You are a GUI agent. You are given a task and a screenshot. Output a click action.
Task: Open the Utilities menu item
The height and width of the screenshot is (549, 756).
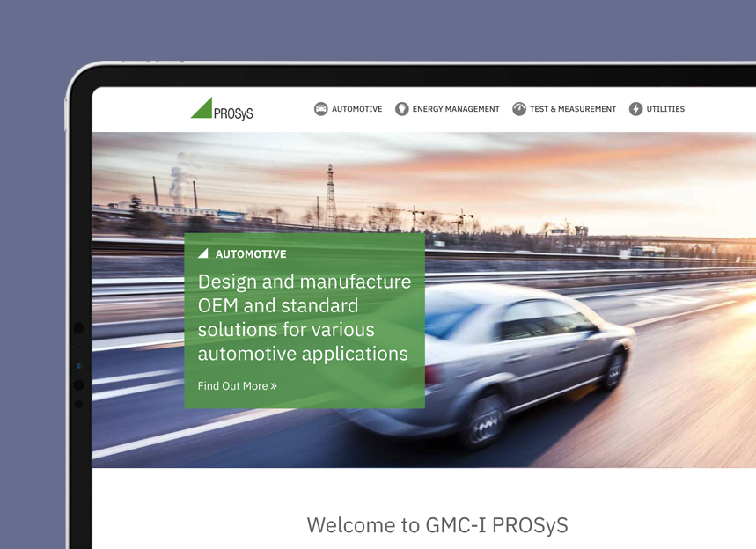tap(665, 109)
